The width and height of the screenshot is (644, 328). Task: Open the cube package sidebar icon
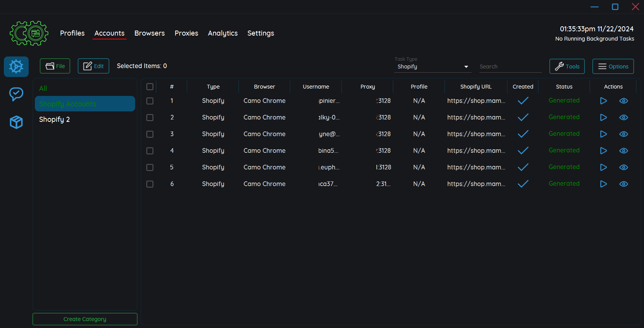16,122
